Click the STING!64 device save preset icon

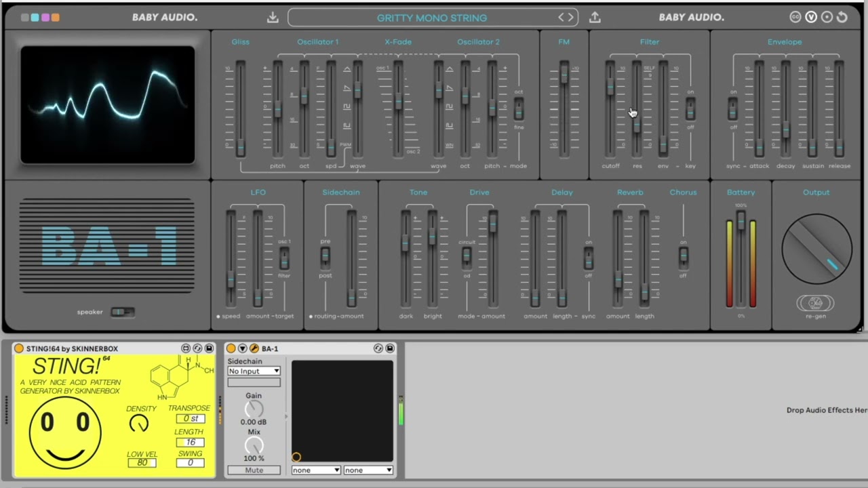[209, 348]
